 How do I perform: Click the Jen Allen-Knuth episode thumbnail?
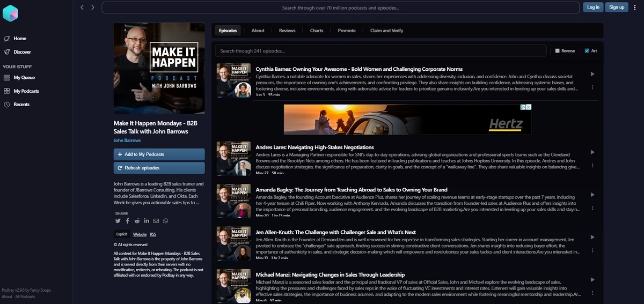[x=233, y=243]
